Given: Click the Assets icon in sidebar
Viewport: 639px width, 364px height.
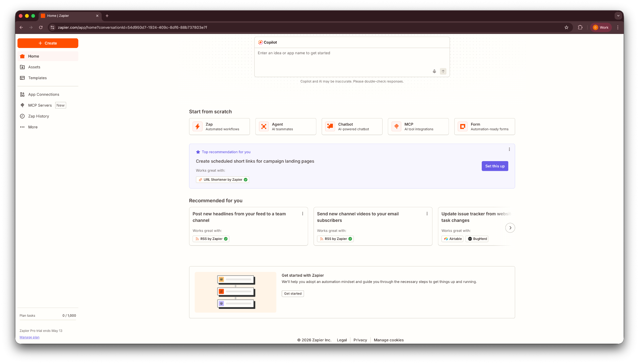Looking at the screenshot, I should (x=22, y=67).
